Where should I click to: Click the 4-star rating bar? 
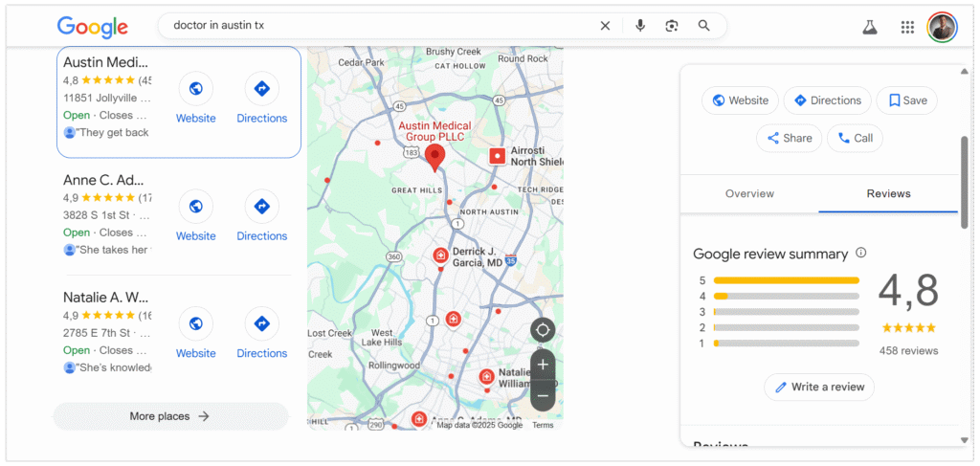tap(787, 296)
